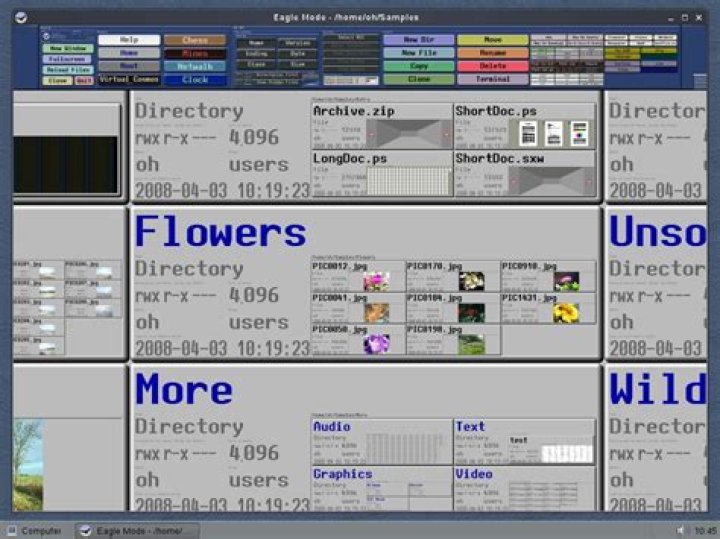Click the volume icon in the system tray

(681, 531)
